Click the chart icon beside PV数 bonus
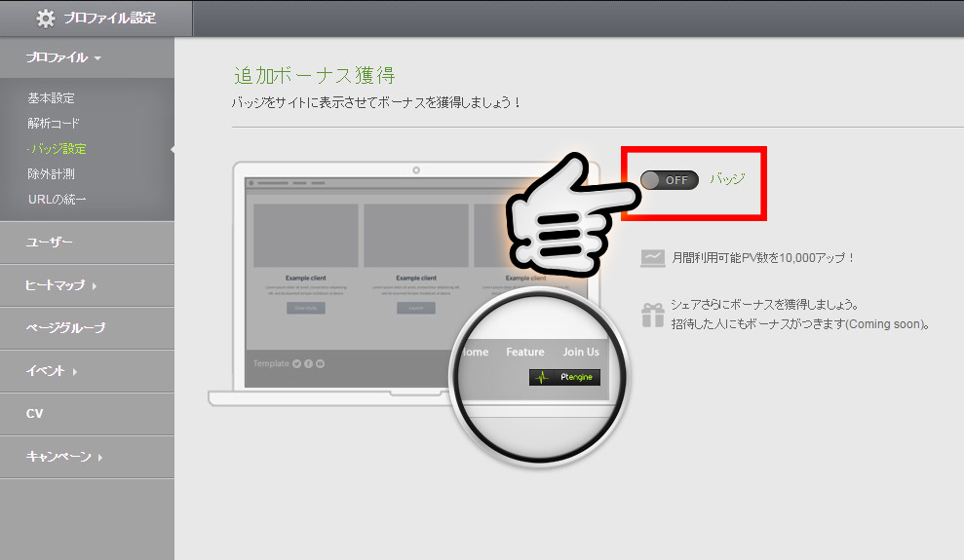Image resolution: width=964 pixels, height=560 pixels. tap(653, 258)
